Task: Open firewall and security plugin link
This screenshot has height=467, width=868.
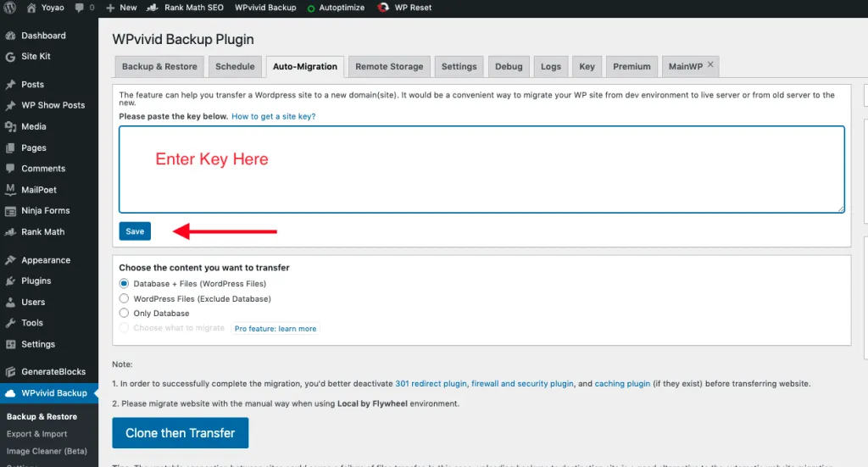Action: [x=522, y=383]
